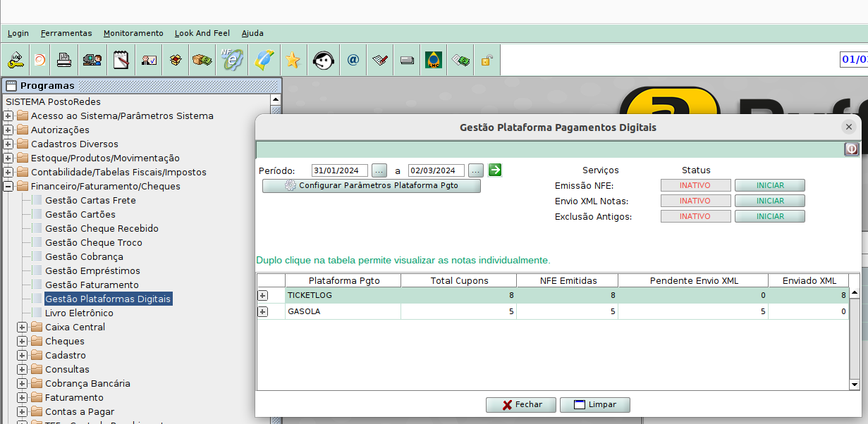Click INICIAR for Emissão NFE service
The image size is (868, 424).
(769, 185)
